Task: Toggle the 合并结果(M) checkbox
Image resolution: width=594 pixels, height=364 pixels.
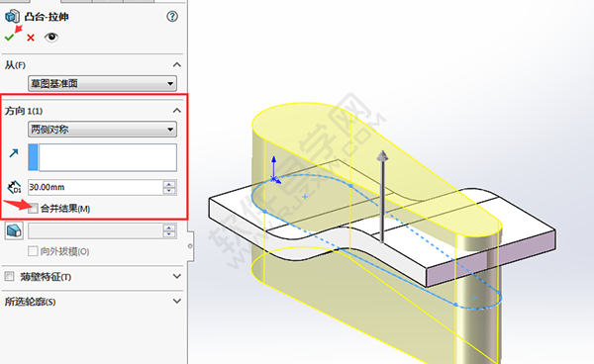Action: (x=34, y=208)
